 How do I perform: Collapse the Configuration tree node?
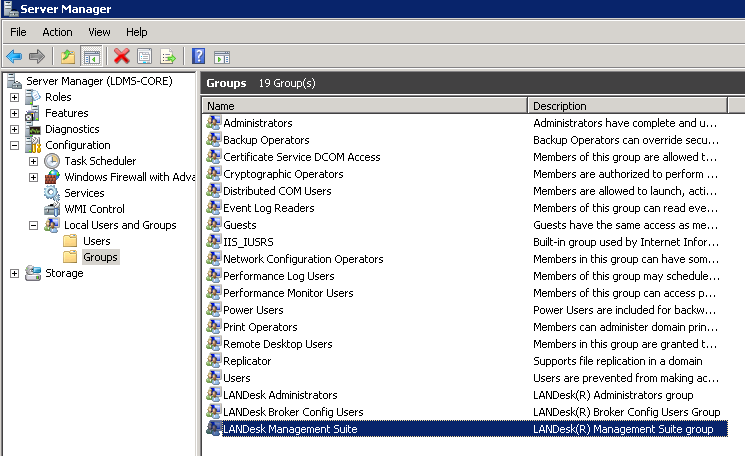coord(14,145)
